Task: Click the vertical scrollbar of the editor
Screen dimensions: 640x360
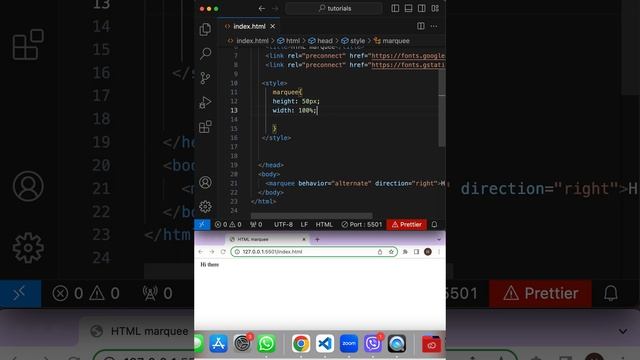Action: [x=442, y=109]
